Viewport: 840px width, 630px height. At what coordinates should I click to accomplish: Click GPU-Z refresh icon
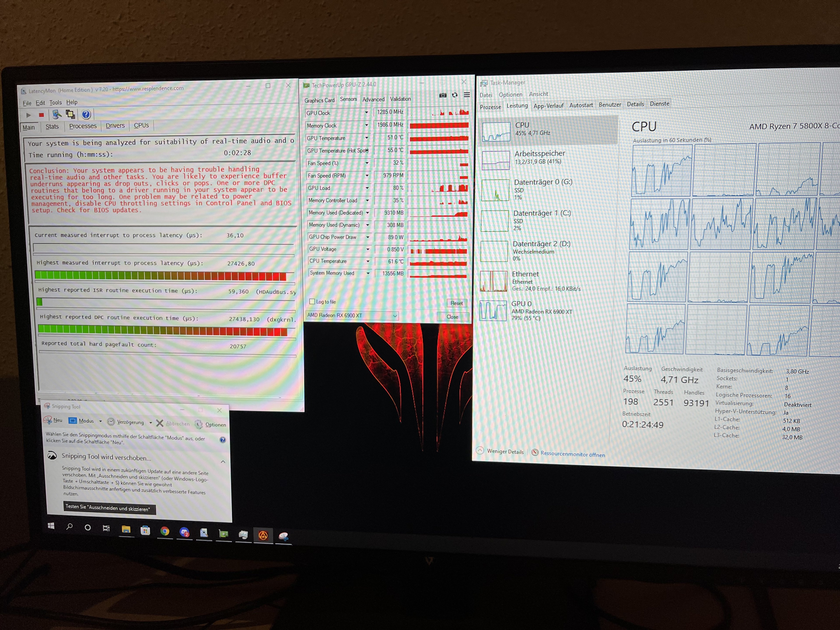[455, 95]
